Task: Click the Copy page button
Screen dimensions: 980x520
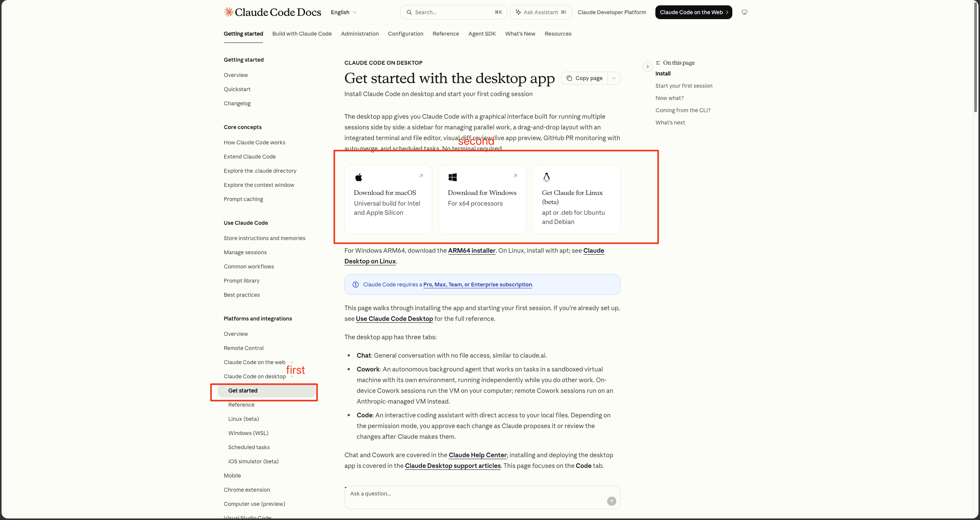Action: click(585, 78)
